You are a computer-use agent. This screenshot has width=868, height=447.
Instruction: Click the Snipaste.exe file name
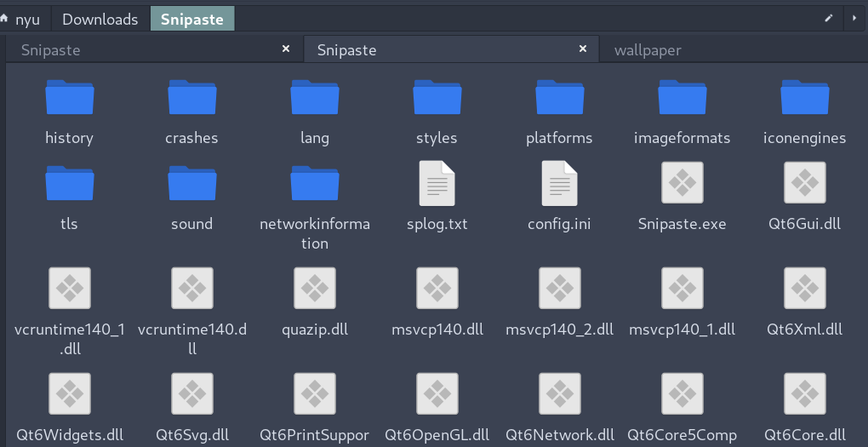(x=682, y=224)
